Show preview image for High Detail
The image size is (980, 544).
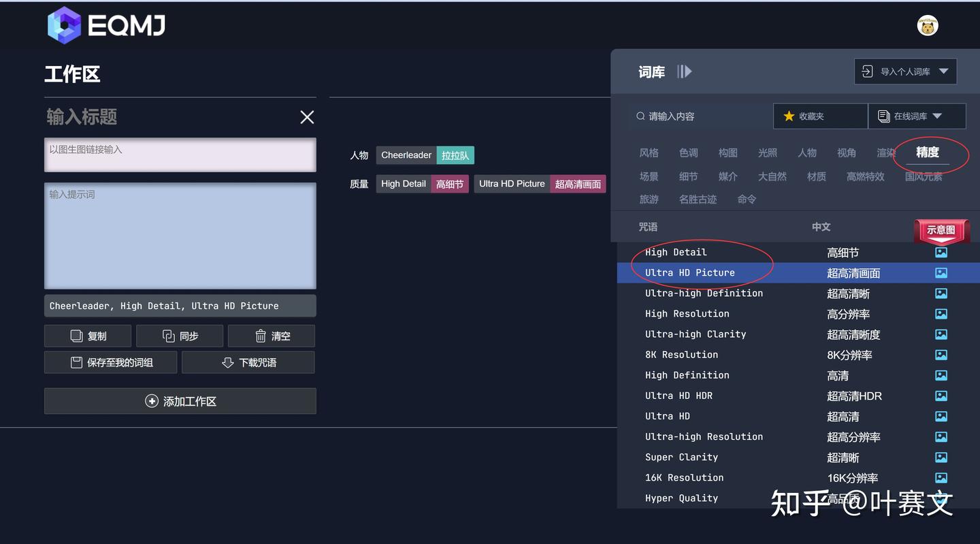pos(941,253)
